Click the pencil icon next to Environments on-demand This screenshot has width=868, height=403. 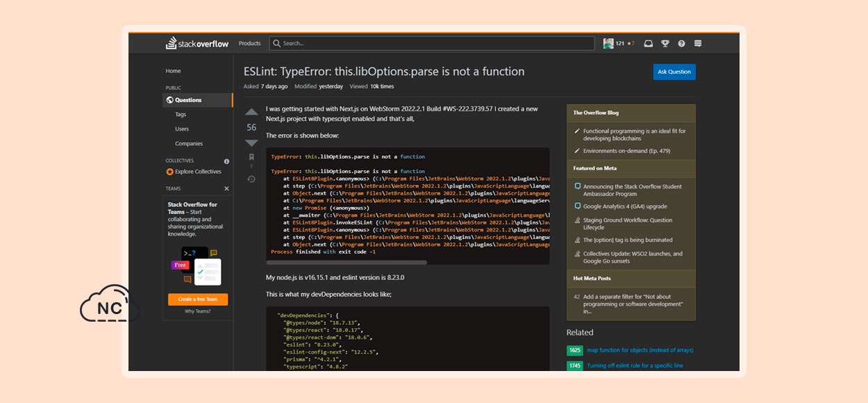tap(577, 150)
